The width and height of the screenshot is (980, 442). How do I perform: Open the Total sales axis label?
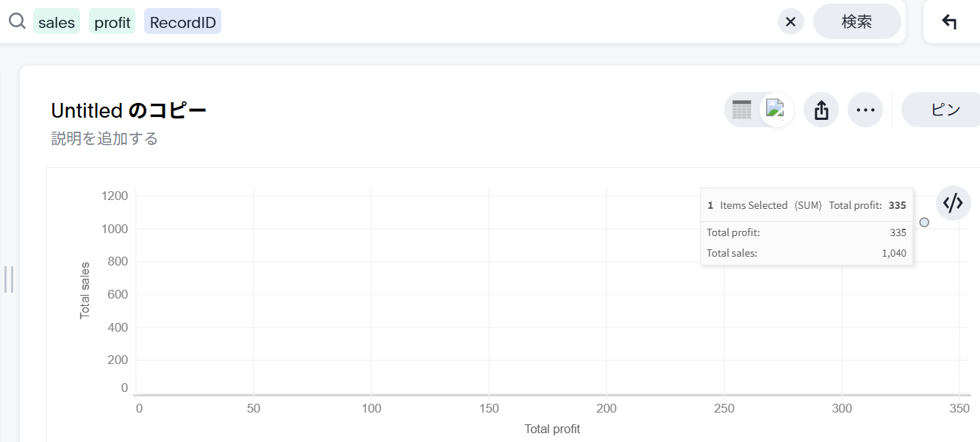(x=85, y=290)
